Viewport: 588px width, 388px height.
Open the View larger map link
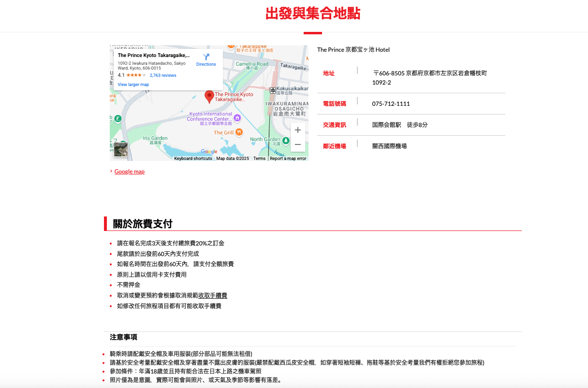pyautogui.click(x=133, y=85)
